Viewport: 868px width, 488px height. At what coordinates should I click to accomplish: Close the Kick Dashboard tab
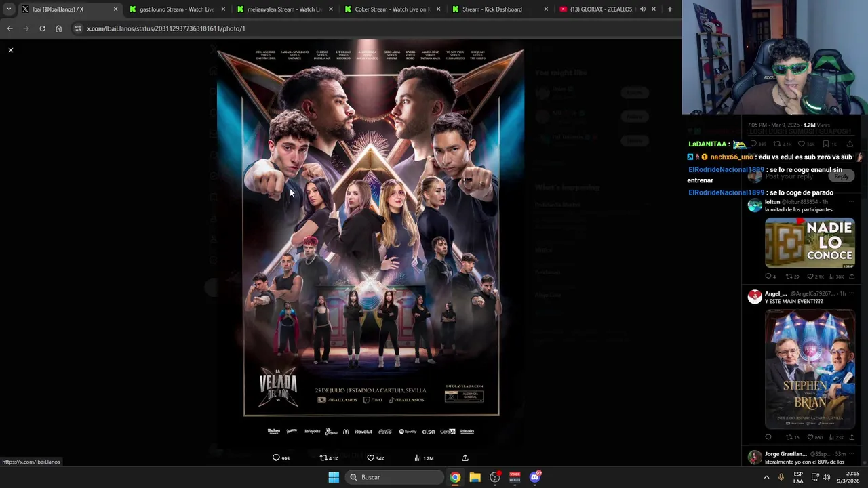[x=546, y=9]
